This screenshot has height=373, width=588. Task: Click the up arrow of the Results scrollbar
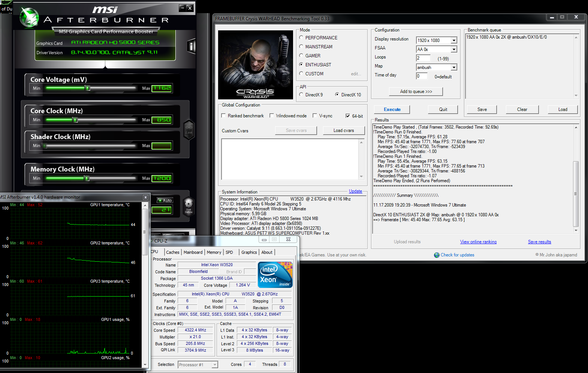[576, 127]
